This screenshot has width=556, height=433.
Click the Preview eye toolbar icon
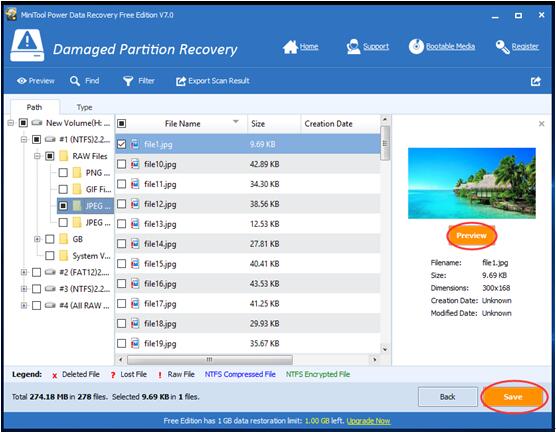click(x=22, y=81)
